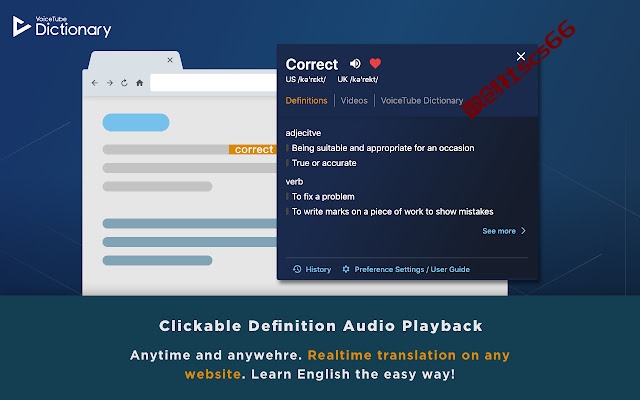The image size is (640, 400).
Task: Click the browser back arrow
Action: [95, 83]
